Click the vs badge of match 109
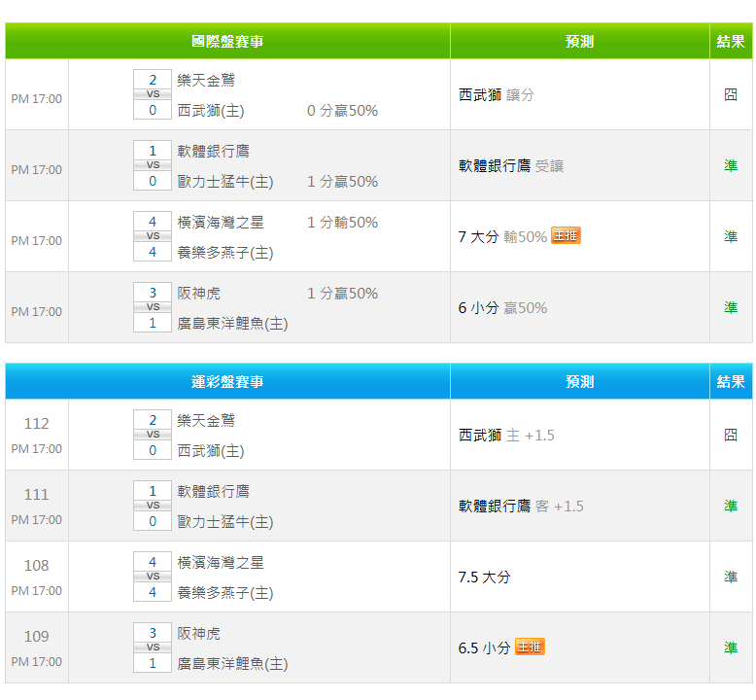756x700 pixels. [x=153, y=647]
